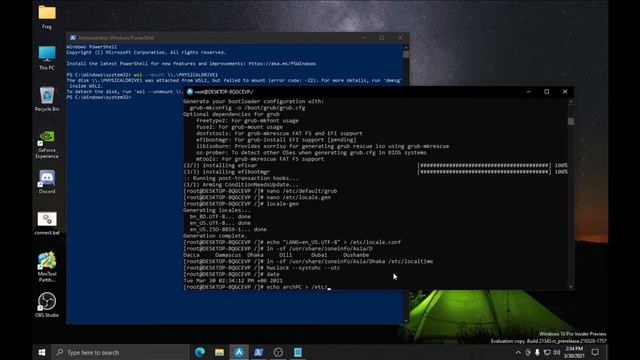Open the volume tray icon

coord(556,352)
